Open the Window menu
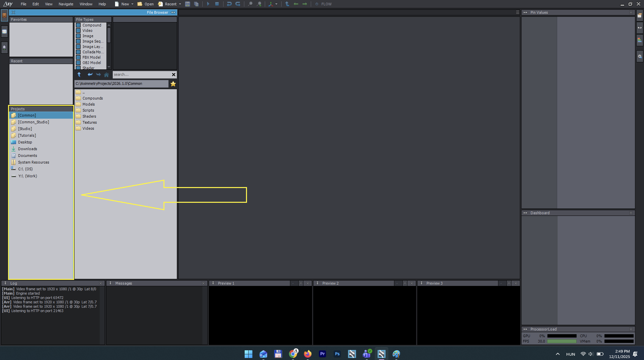Screen dimensions: 644x360 (86, 4)
